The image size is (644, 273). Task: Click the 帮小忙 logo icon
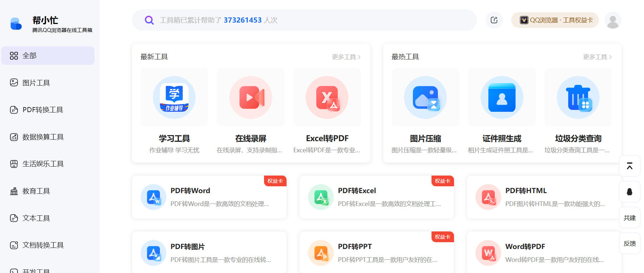tap(16, 24)
